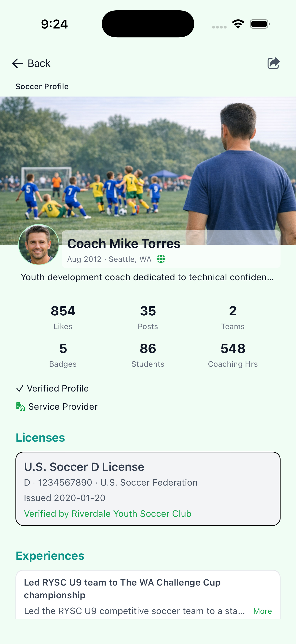Open the Soccer Profile section header

pos(42,86)
